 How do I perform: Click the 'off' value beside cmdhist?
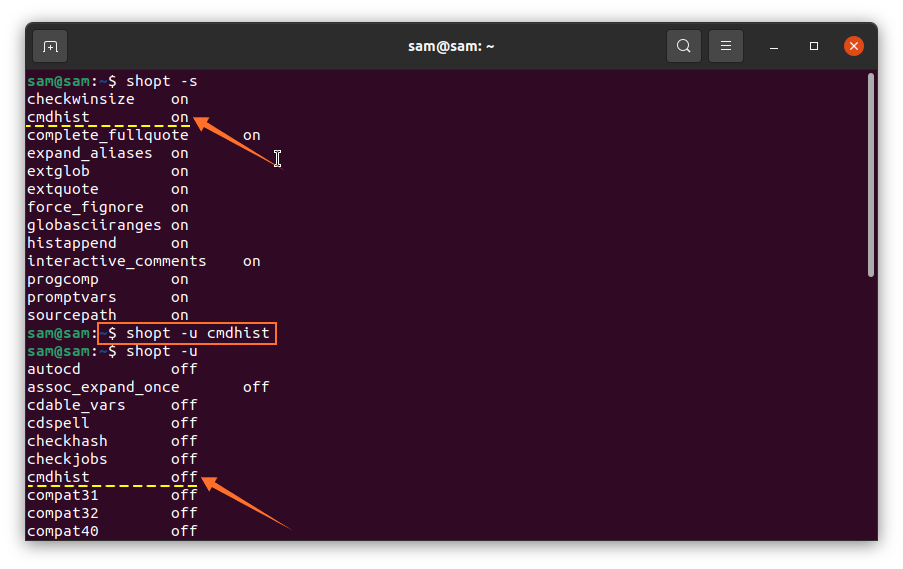[184, 477]
